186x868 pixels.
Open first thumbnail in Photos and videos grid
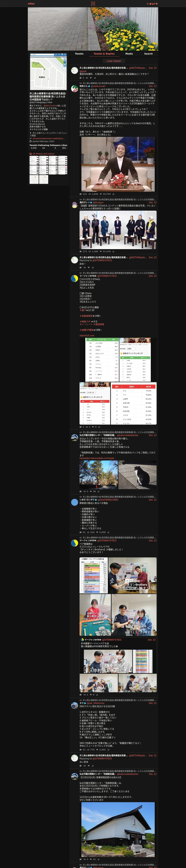click(34, 160)
